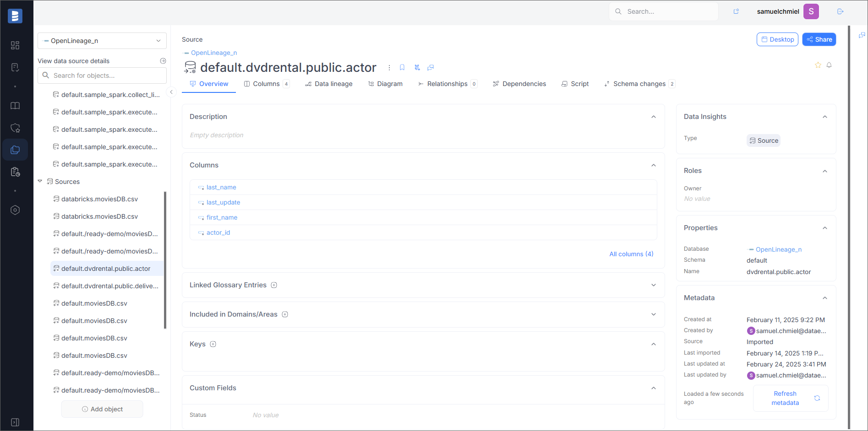Screen dimensions: 868x431
Task: Open the Diagram tab
Action: pos(385,84)
